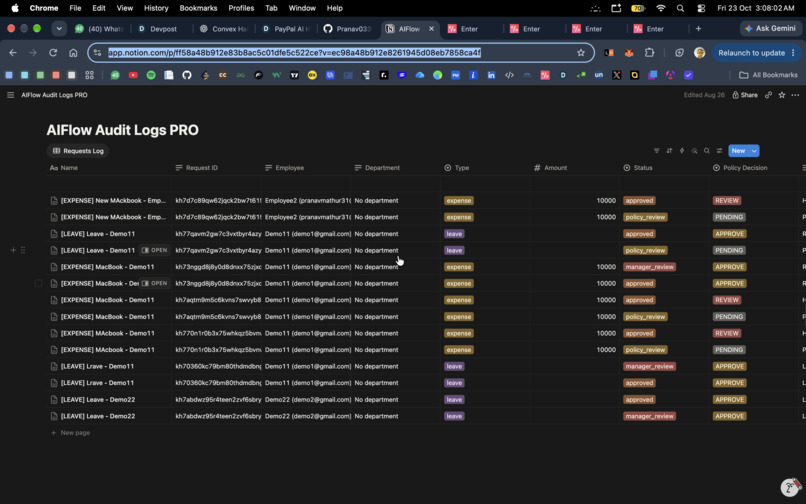This screenshot has height=504, width=806.
Task: Open Chrome kebab menu in Relaunch button
Action: [x=793, y=52]
